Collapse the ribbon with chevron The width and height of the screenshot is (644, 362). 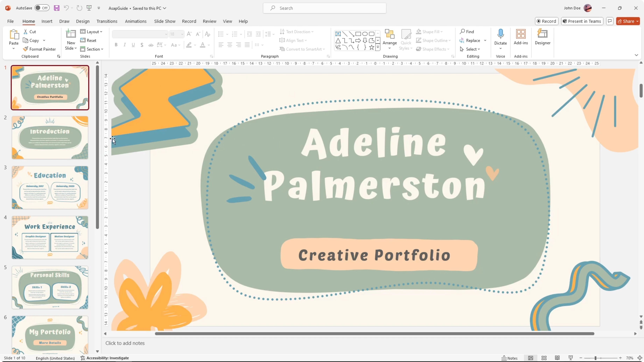(x=636, y=55)
